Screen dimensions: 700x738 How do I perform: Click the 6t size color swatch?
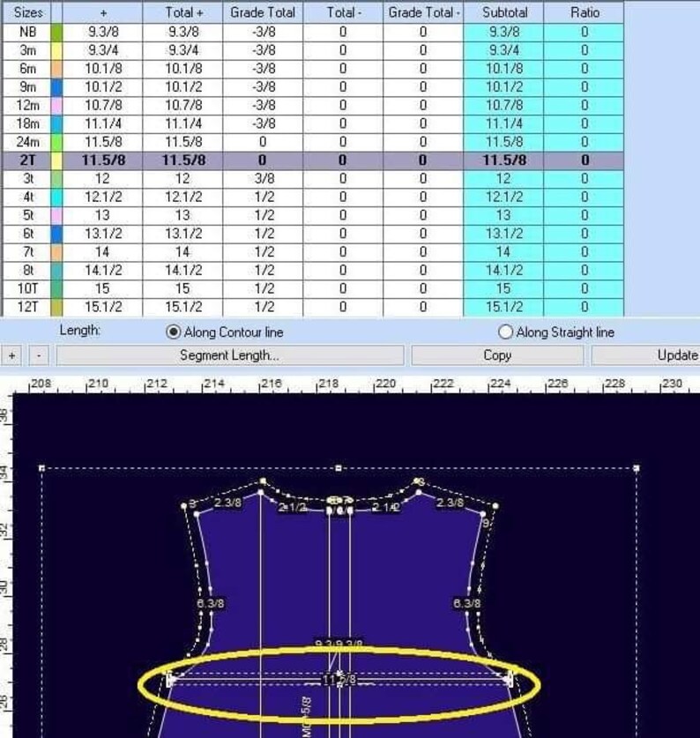[56, 234]
